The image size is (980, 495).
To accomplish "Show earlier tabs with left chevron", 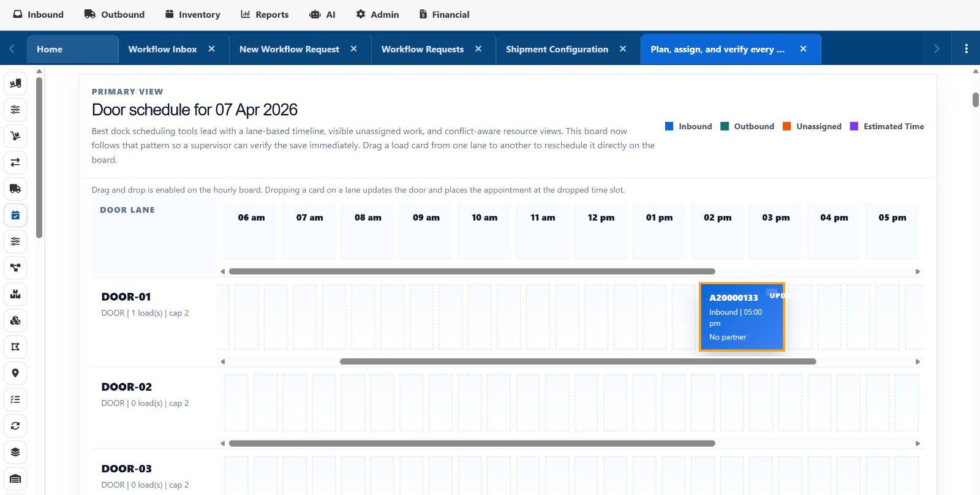I will coord(12,49).
